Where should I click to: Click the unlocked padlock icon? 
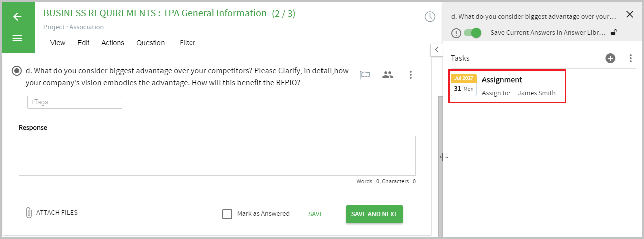(614, 33)
